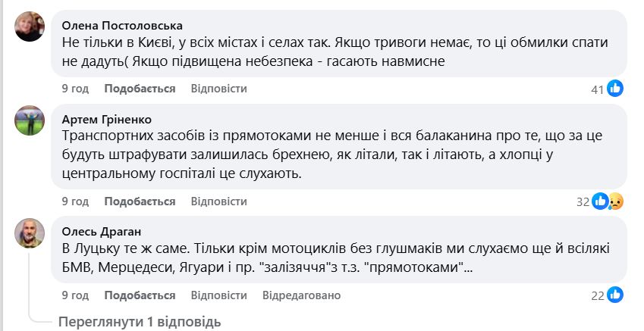644x331 pixels.
Task: Like Олесь Драган's comment via Подобається
Action: 140,295
